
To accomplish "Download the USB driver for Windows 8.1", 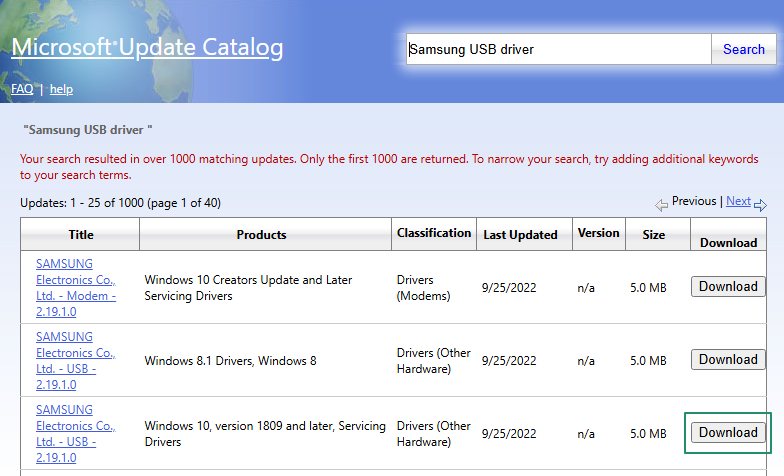I will point(728,360).
